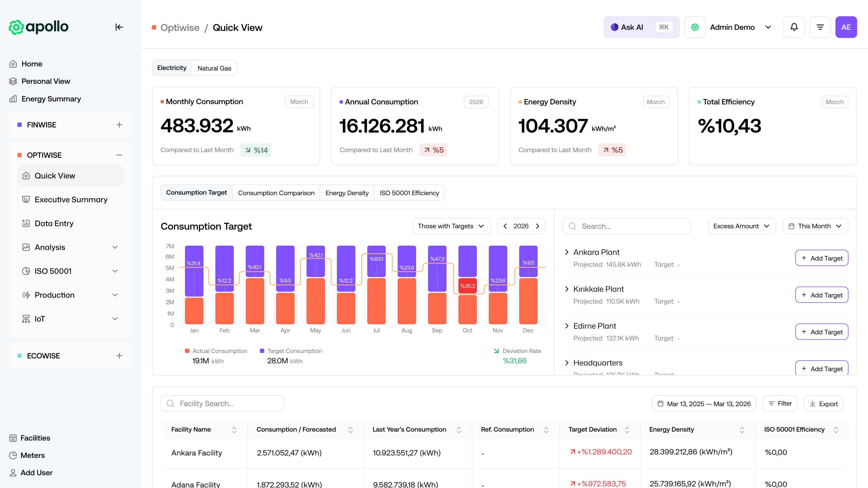Open Executive Summary page
The height and width of the screenshot is (488, 868).
[x=71, y=199]
